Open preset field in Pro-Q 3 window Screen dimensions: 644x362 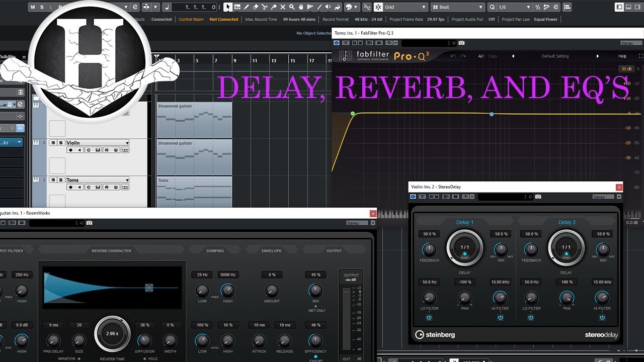pyautogui.click(x=429, y=43)
